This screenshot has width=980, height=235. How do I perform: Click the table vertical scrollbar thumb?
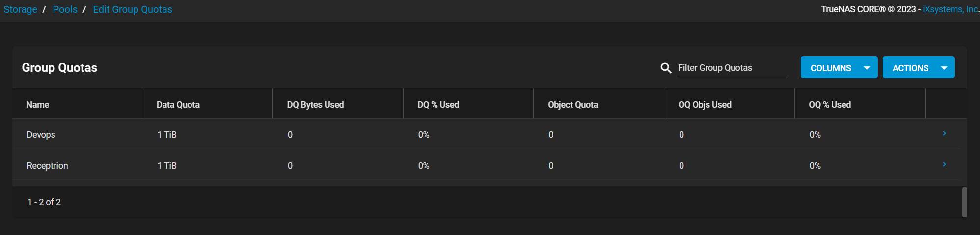[964, 202]
